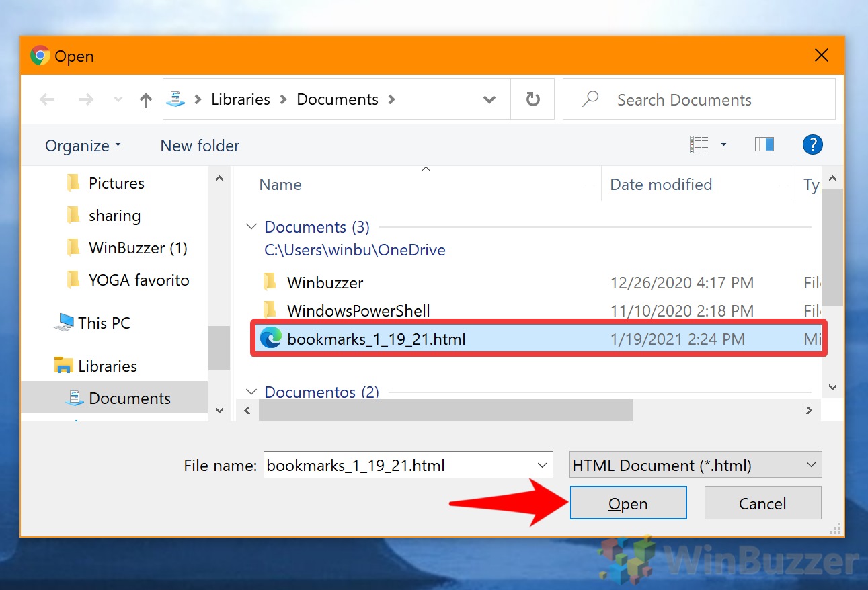Click the Chrome logo in the title bar
This screenshot has width=868, height=590.
coord(40,56)
